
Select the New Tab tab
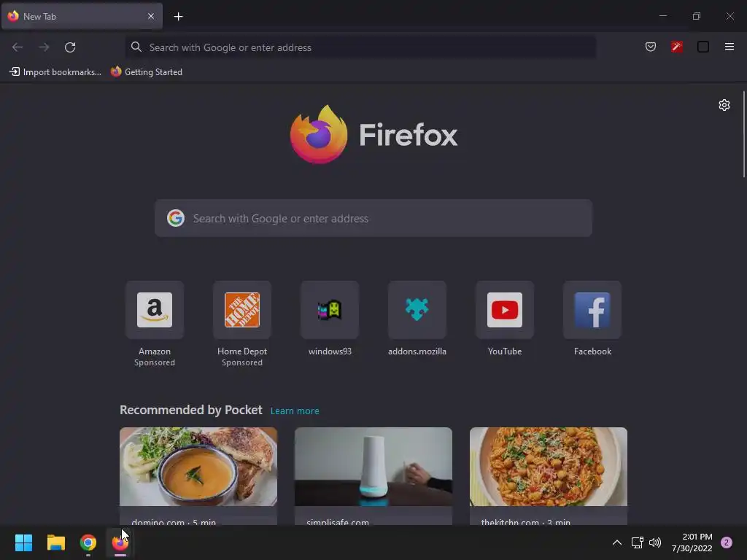(82, 16)
